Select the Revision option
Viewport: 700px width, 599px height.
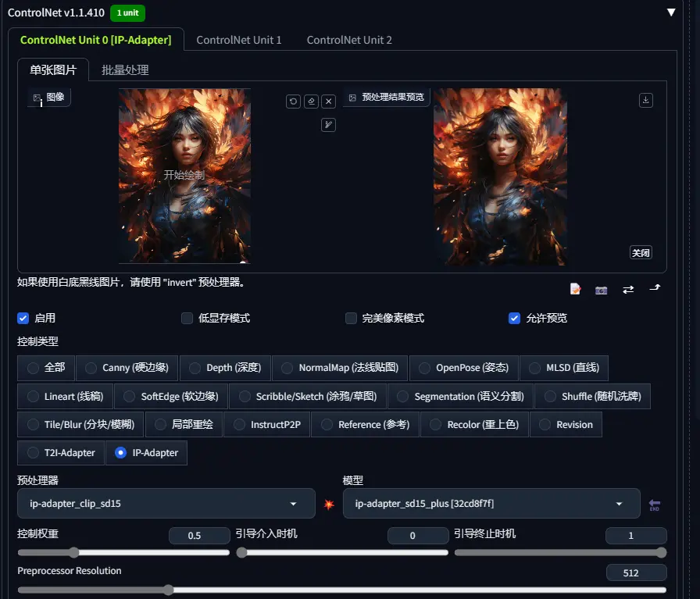click(566, 425)
